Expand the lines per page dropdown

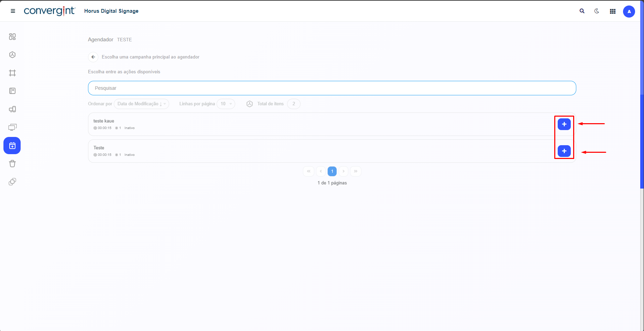(226, 104)
